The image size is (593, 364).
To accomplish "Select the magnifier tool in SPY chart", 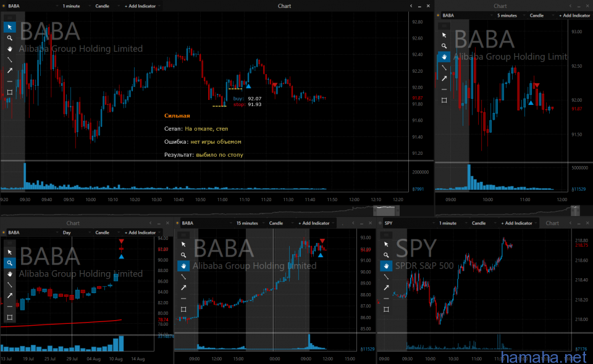I will (386, 255).
